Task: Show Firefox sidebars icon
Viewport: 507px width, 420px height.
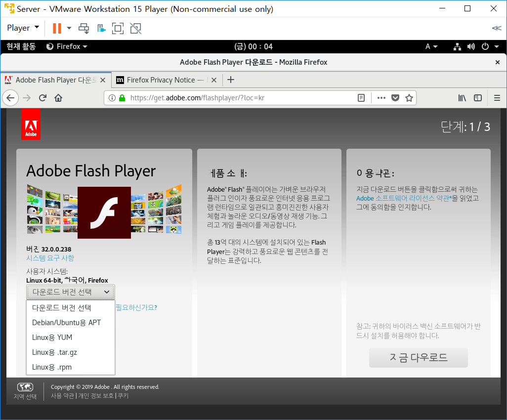Action: click(x=477, y=98)
